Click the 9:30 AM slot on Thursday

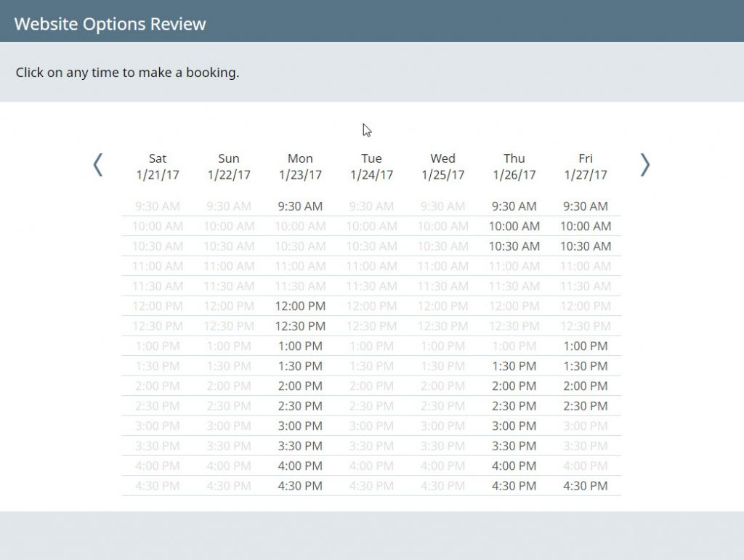[514, 206]
